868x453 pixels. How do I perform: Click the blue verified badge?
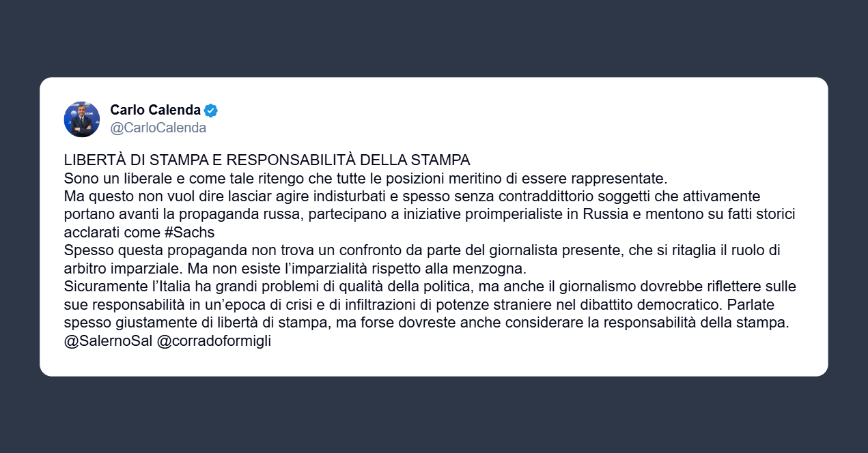tap(211, 111)
